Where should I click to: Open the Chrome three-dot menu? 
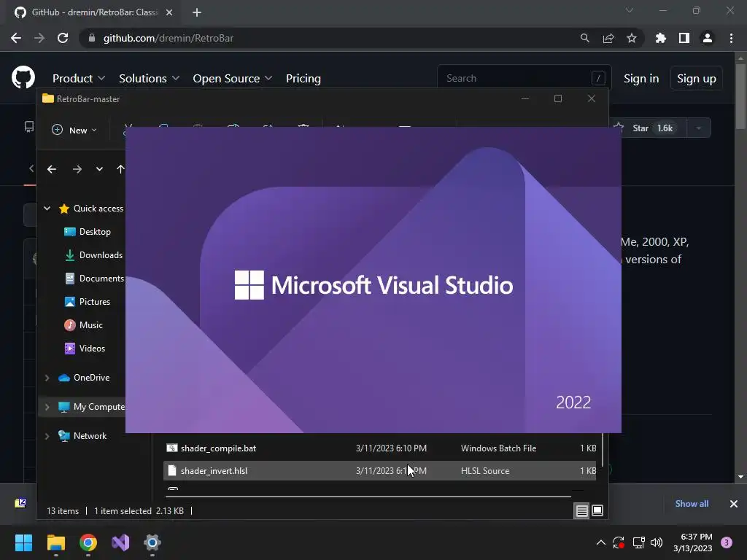click(731, 38)
